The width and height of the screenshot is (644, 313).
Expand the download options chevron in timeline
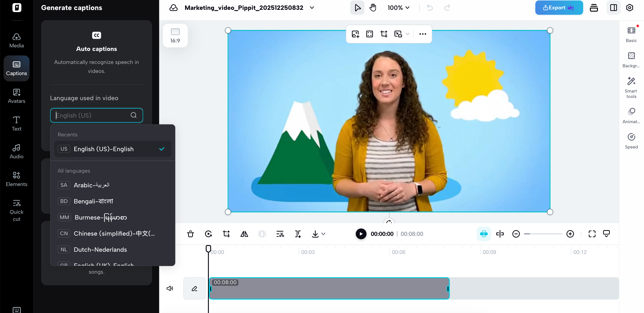coord(323,234)
